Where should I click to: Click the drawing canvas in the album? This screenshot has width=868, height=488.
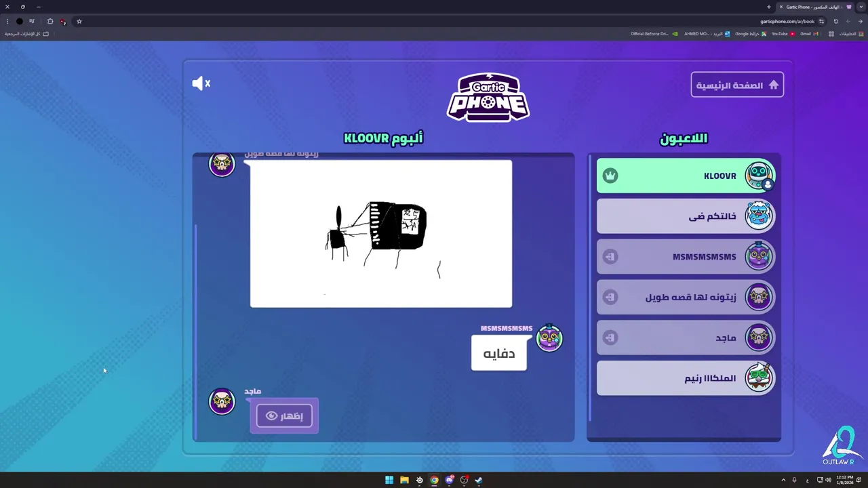[x=381, y=234]
